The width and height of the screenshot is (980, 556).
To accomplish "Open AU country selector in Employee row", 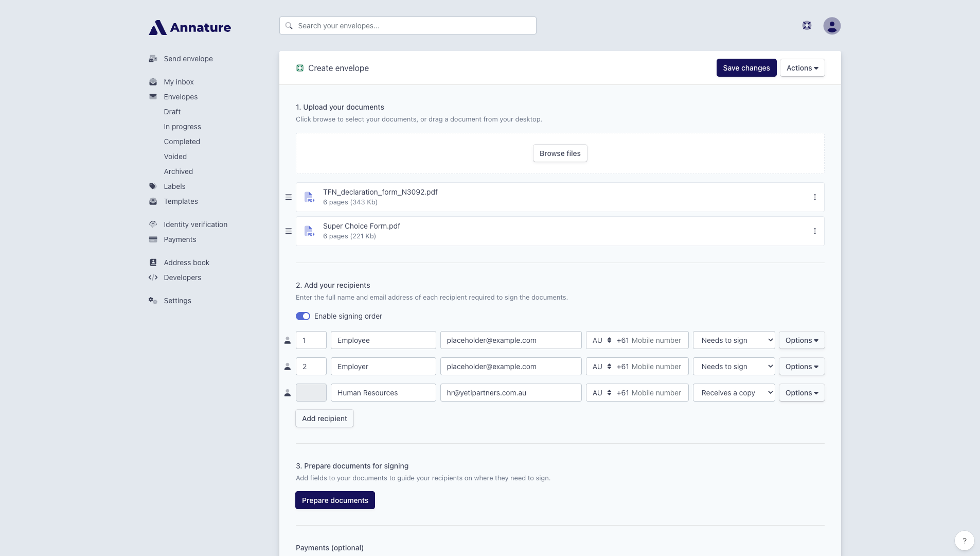I will 601,340.
